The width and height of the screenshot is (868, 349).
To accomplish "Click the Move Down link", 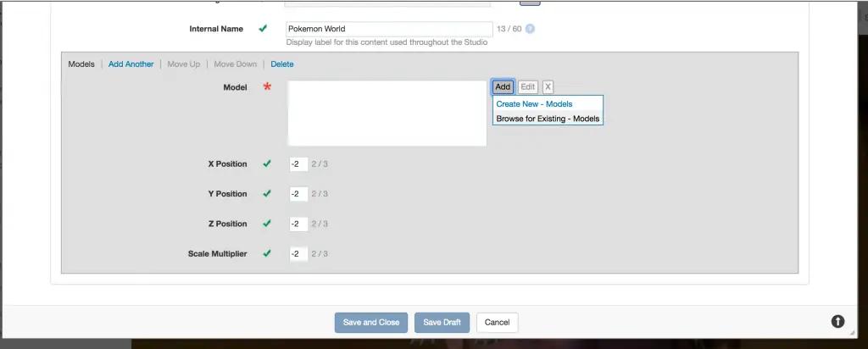I will coord(235,64).
